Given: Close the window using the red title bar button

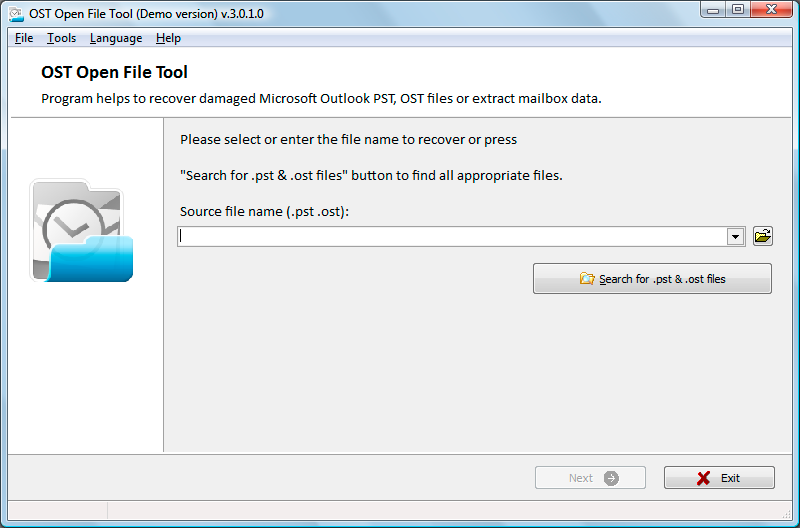Looking at the screenshot, I should (x=773, y=10).
